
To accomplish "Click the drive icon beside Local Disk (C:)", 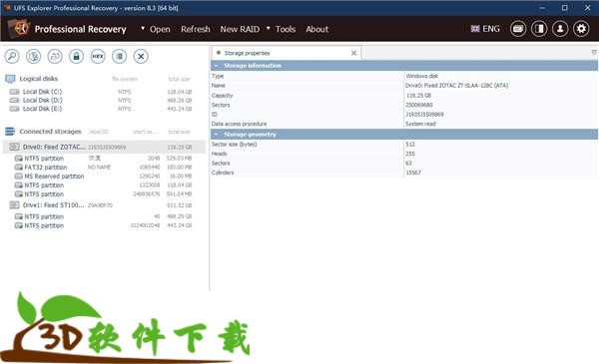I will [15, 92].
